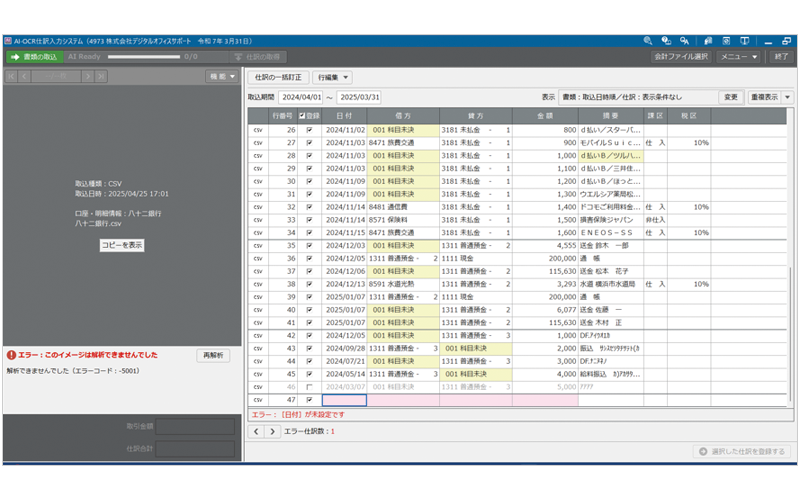Click the next error arrow button
Viewport: 800px width, 500px height.
click(x=273, y=431)
